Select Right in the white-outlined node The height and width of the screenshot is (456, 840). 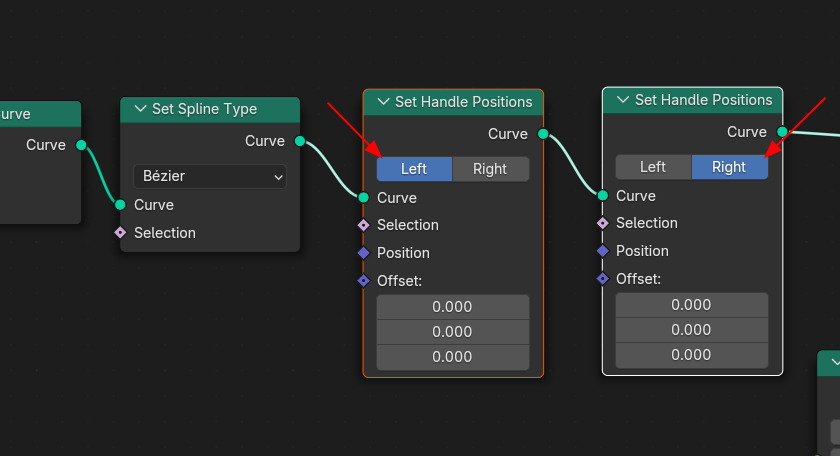[x=729, y=167]
